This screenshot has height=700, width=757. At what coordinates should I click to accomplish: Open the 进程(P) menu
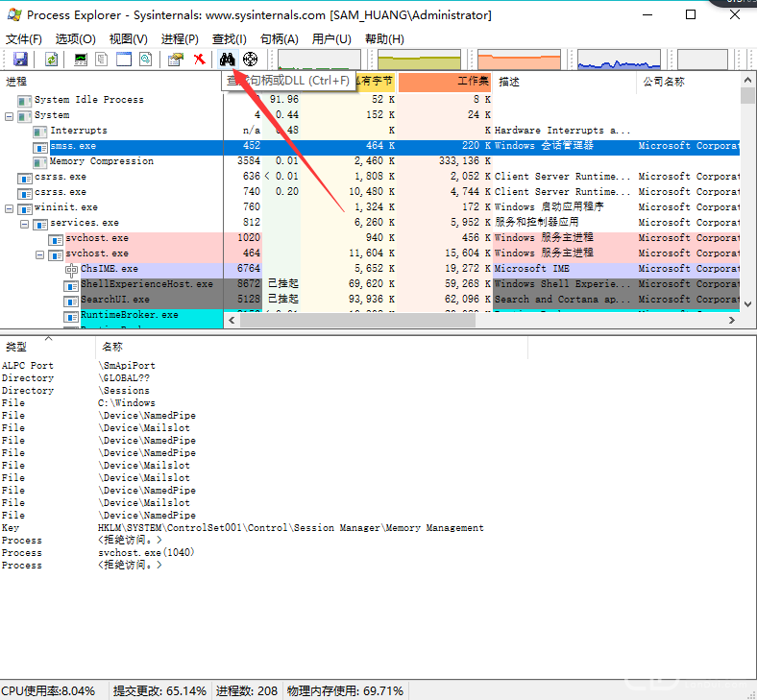pos(180,39)
